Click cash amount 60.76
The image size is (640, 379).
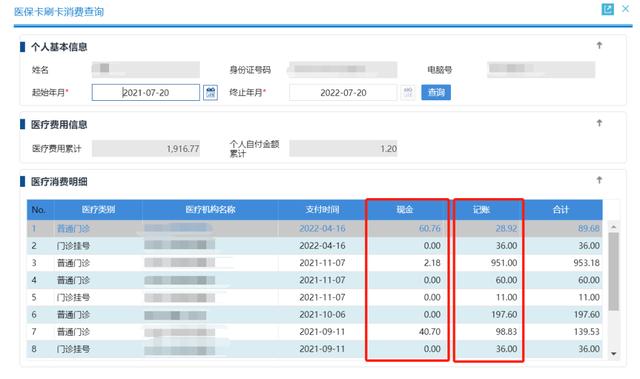(x=430, y=229)
